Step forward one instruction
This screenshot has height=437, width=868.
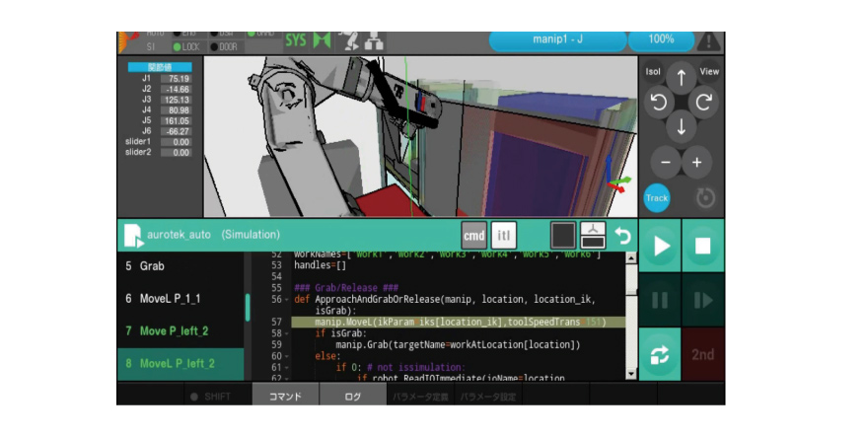click(x=703, y=300)
